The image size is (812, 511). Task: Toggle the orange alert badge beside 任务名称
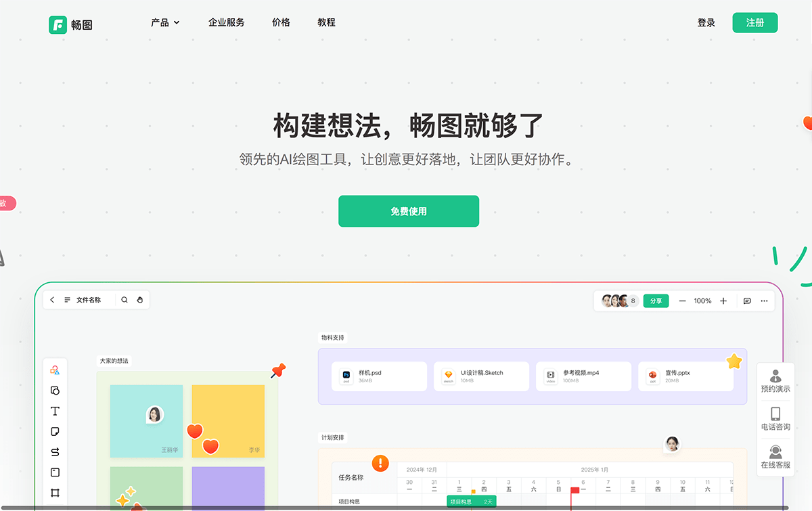pyautogui.click(x=380, y=463)
